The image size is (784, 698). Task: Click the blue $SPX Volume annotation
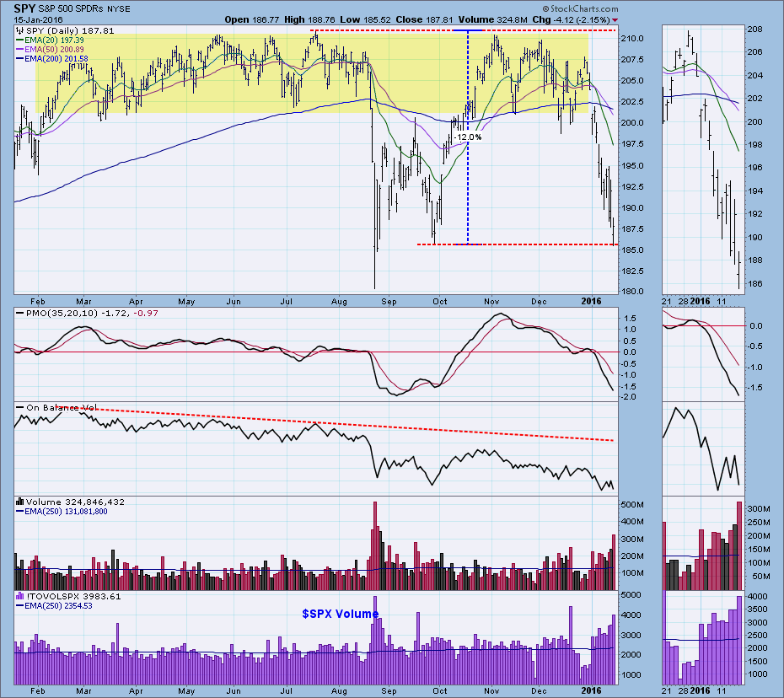[x=340, y=614]
